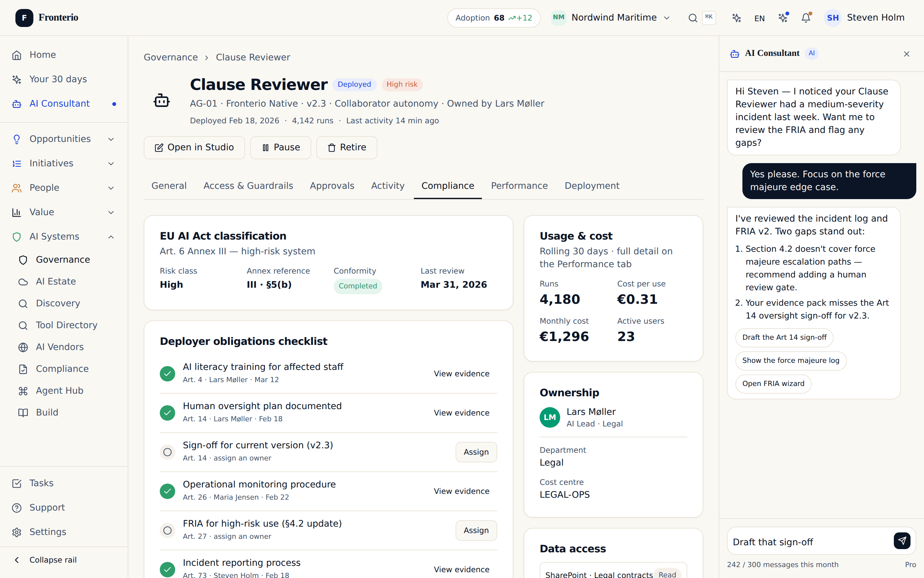Close the AI Consultant panel

[906, 54]
